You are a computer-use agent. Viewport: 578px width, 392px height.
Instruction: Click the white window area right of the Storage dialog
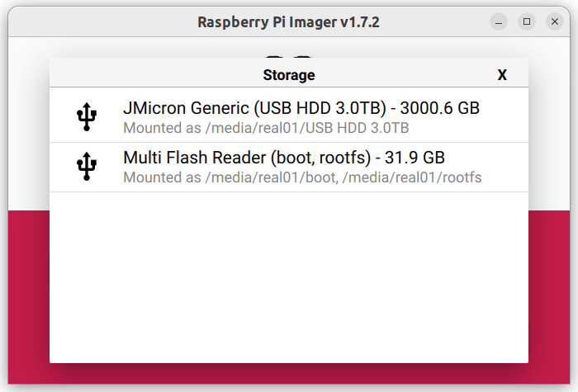(x=549, y=124)
